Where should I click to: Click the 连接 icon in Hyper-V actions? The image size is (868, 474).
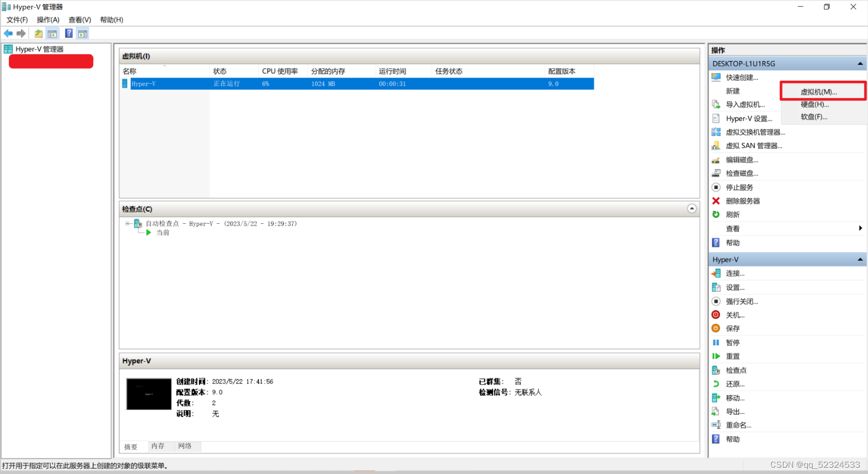716,273
